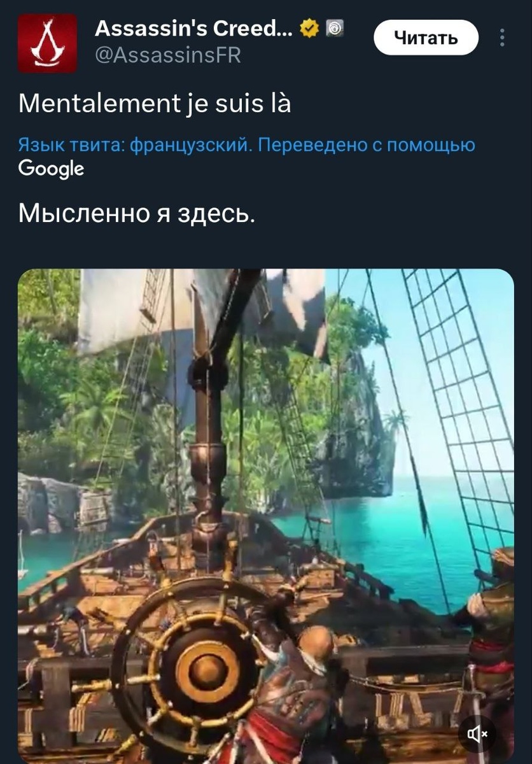532x764 pixels.
Task: Select the translated text "Мысленно я здесь."
Action: click(x=137, y=213)
